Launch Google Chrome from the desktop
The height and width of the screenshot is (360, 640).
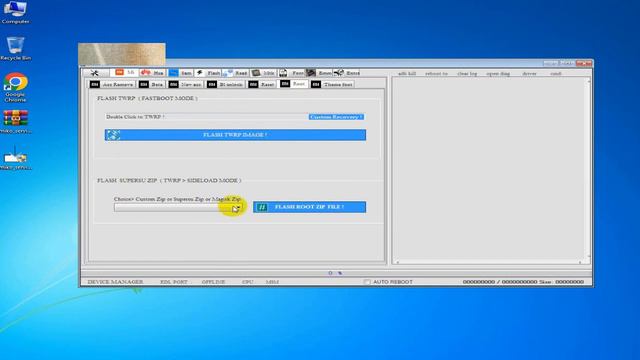pyautogui.click(x=16, y=87)
